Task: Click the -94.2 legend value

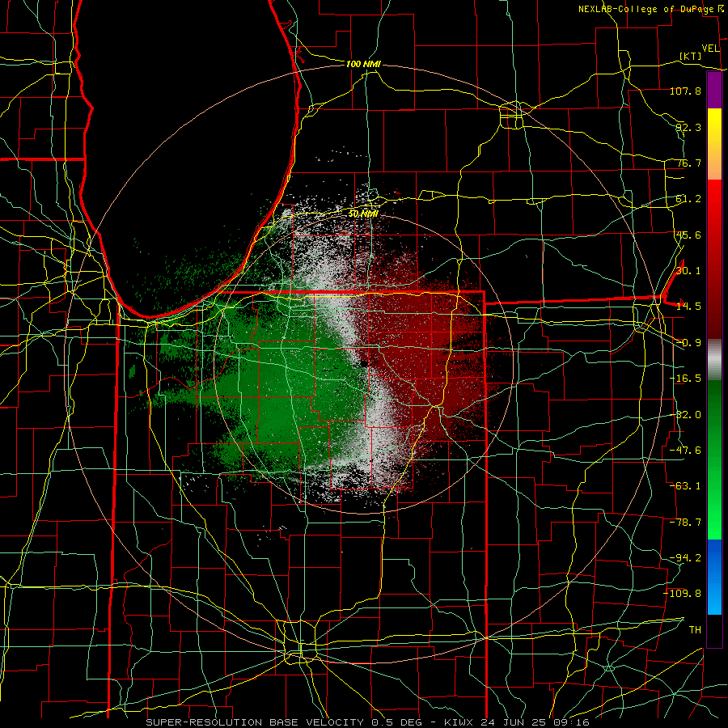Action: point(685,558)
